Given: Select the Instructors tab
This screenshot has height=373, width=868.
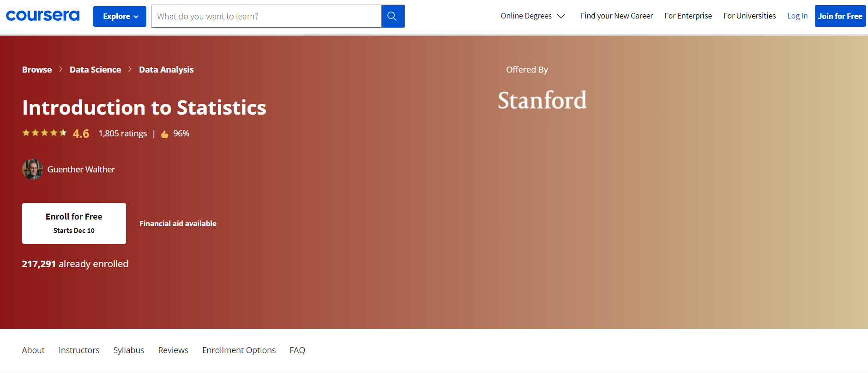Looking at the screenshot, I should point(79,350).
